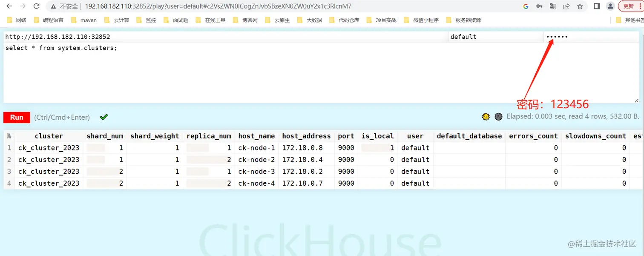The height and width of the screenshot is (256, 644).
Task: Click the red Run button
Action: pos(17,117)
